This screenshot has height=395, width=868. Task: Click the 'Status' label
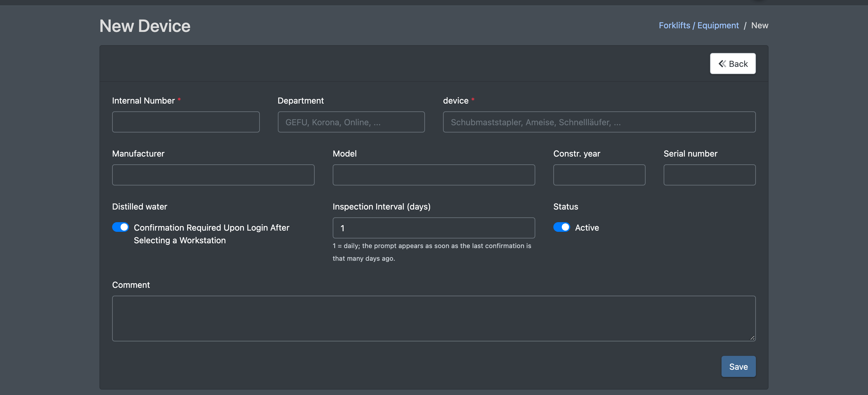pos(565,206)
